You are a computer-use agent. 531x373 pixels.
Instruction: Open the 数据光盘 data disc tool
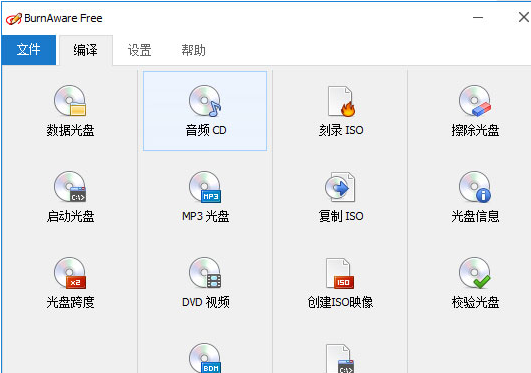click(x=70, y=111)
